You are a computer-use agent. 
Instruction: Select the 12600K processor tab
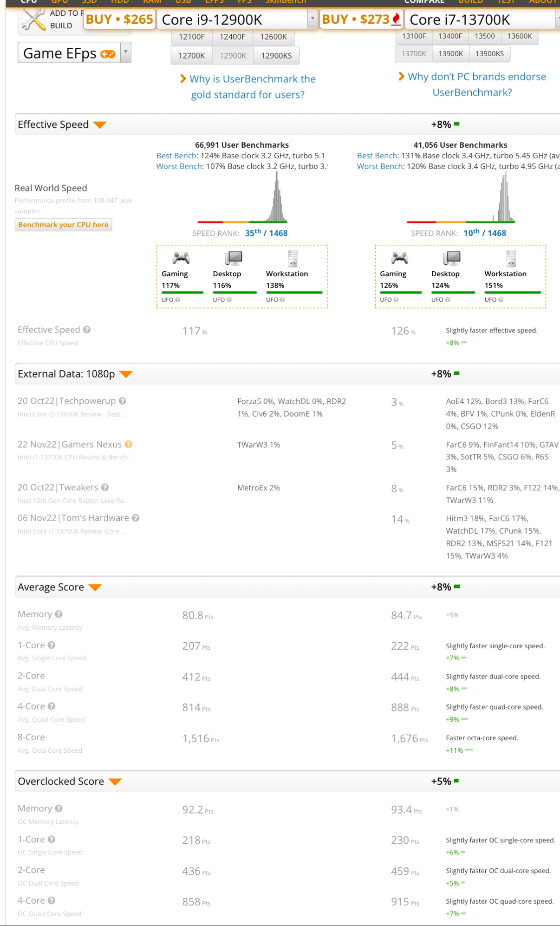coord(273,37)
